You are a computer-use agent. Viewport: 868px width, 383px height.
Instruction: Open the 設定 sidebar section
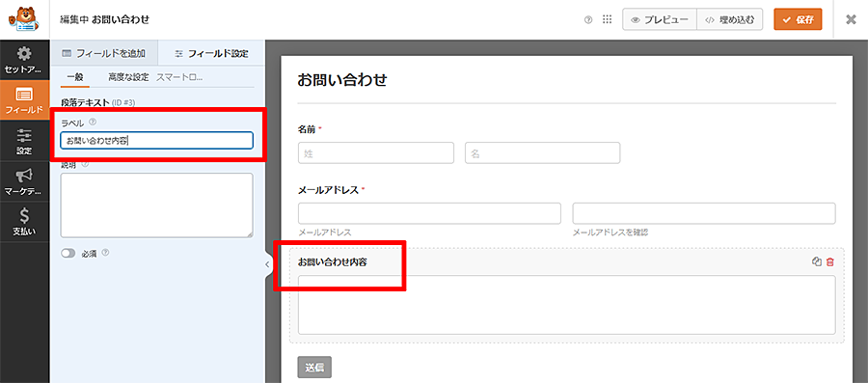tap(24, 141)
